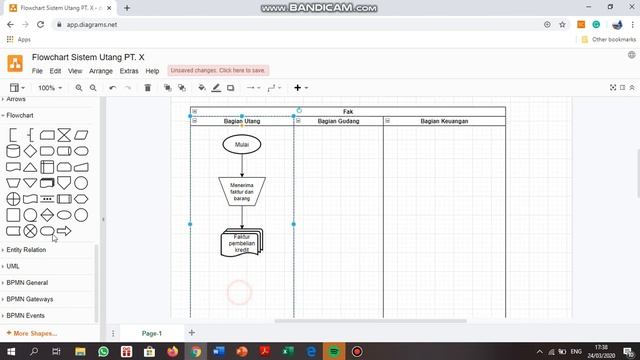Open the view panels layout dropdown

point(17,88)
